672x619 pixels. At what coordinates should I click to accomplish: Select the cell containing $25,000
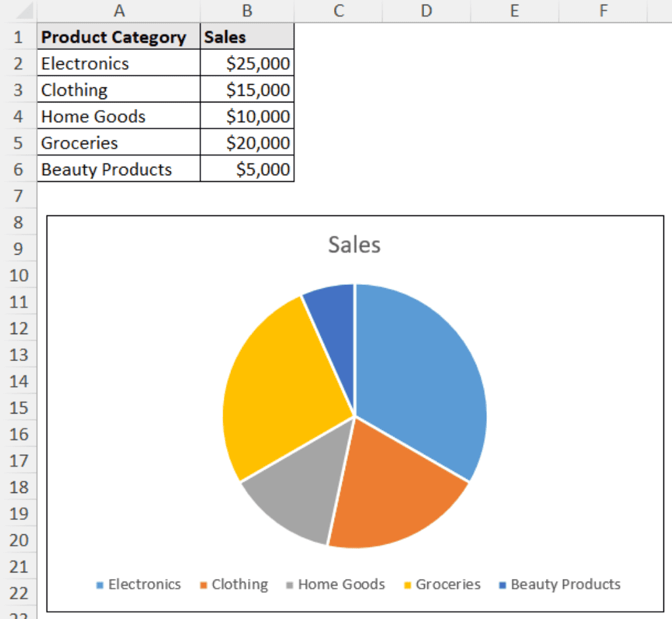click(x=247, y=63)
